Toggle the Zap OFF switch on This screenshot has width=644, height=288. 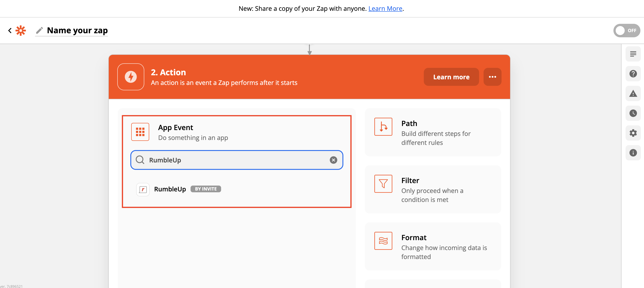[626, 31]
